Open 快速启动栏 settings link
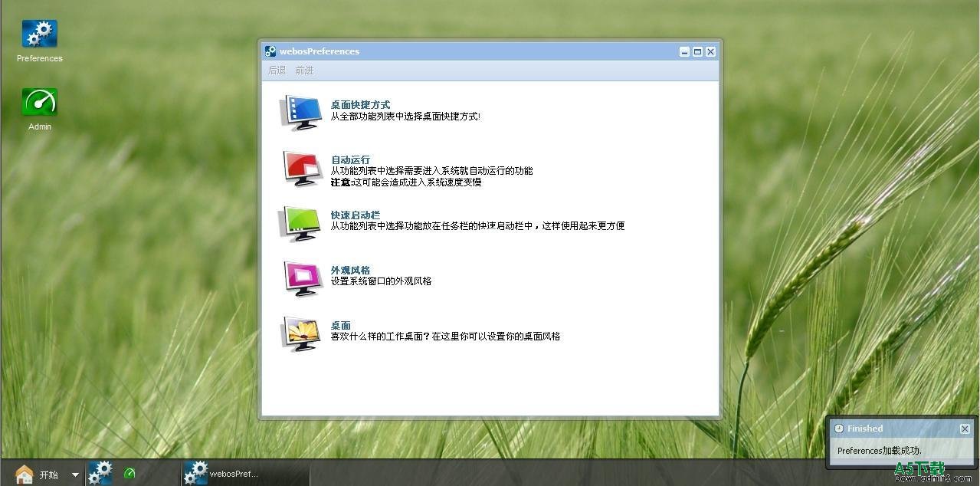The image size is (980, 486). (x=356, y=215)
